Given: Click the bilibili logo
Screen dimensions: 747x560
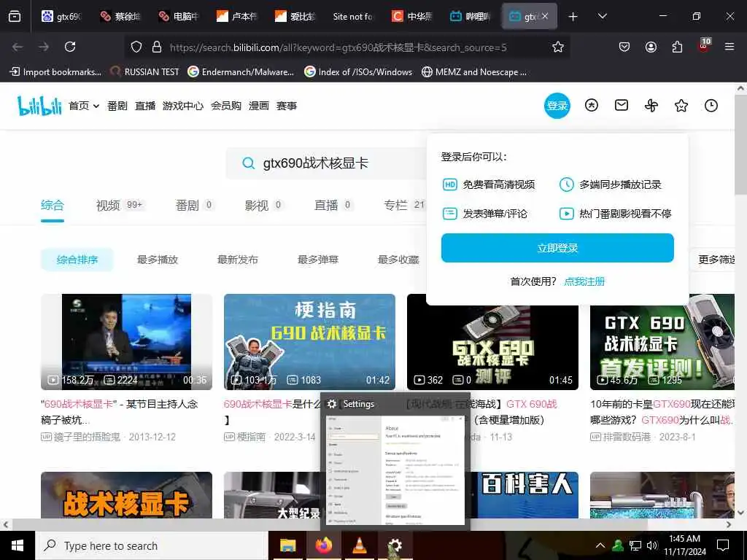Looking at the screenshot, I should tap(39, 106).
